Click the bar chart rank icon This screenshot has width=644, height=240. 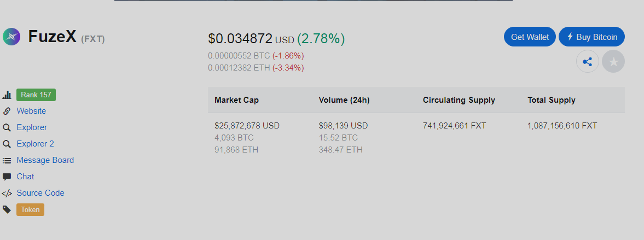[7, 95]
